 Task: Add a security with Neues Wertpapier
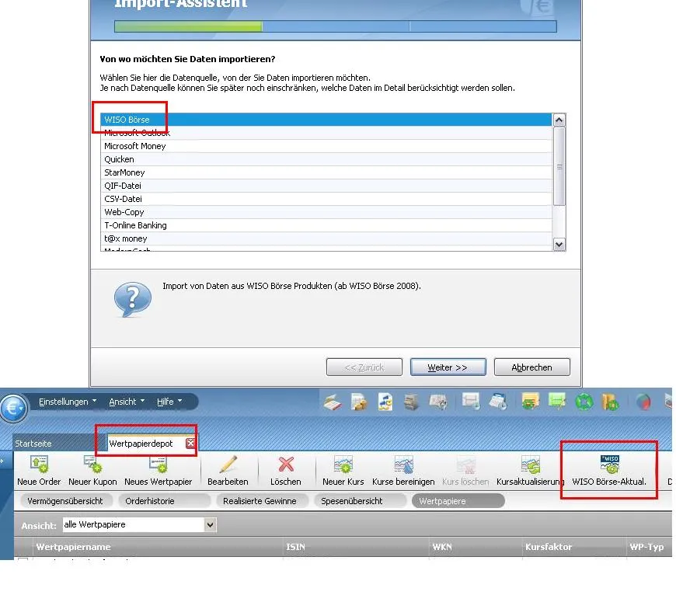pos(158,465)
